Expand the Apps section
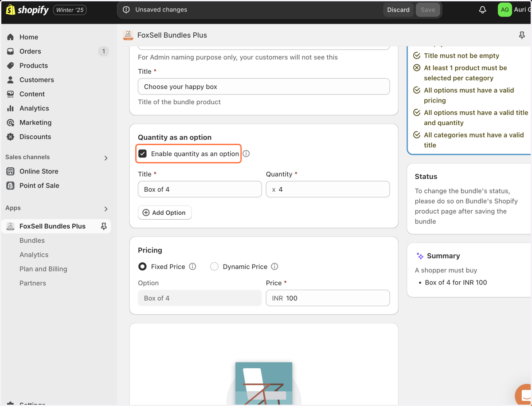The image size is (532, 406). click(106, 209)
